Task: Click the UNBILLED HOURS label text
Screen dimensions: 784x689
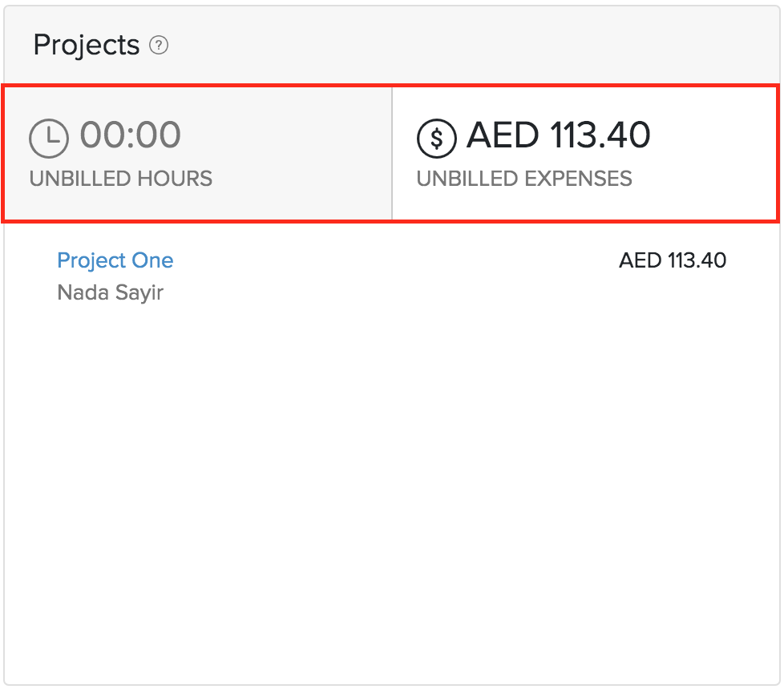Action: 121,178
